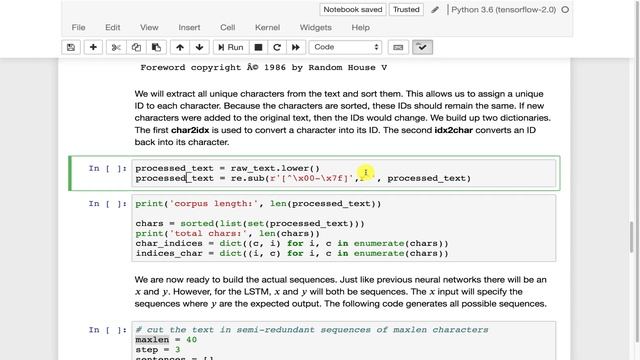
Task: Move selected cell down arrow
Action: (x=200, y=47)
